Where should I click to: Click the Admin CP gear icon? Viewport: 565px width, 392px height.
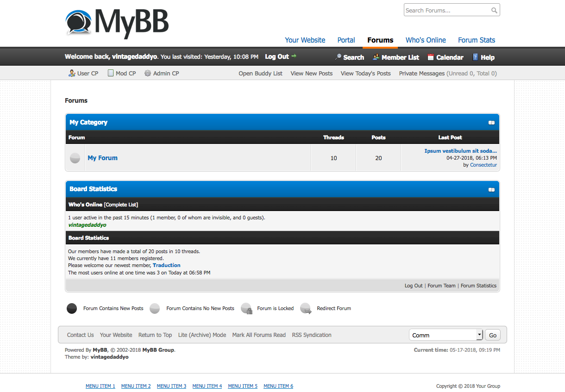[x=148, y=73]
